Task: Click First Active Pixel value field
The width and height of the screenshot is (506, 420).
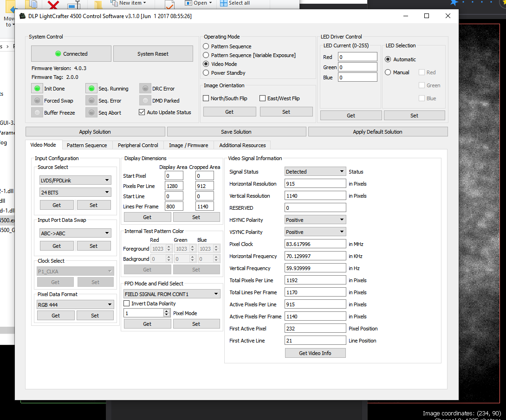Action: 315,329
